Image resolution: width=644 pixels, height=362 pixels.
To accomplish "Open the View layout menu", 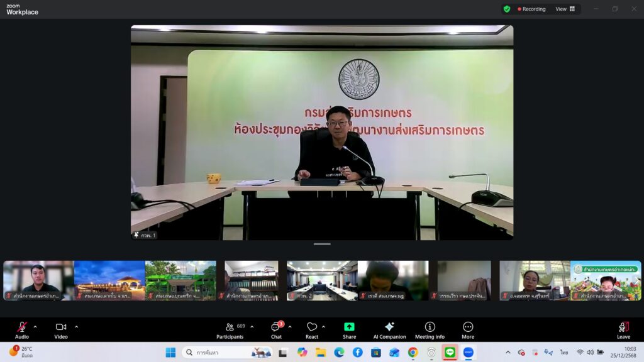I will (565, 9).
